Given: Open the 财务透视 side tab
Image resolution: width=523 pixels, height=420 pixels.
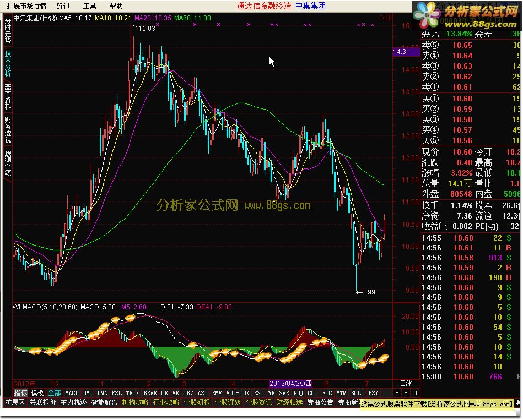Looking at the screenshot, I should [8, 129].
